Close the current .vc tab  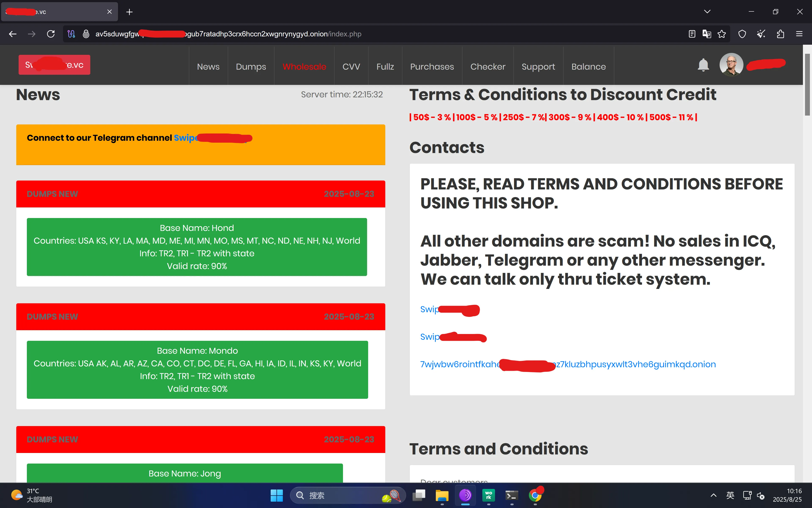coord(109,12)
